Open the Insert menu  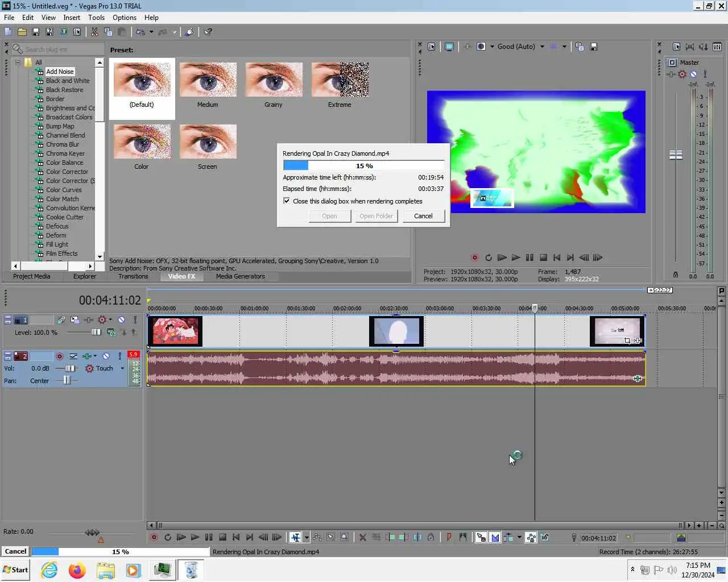(72, 18)
